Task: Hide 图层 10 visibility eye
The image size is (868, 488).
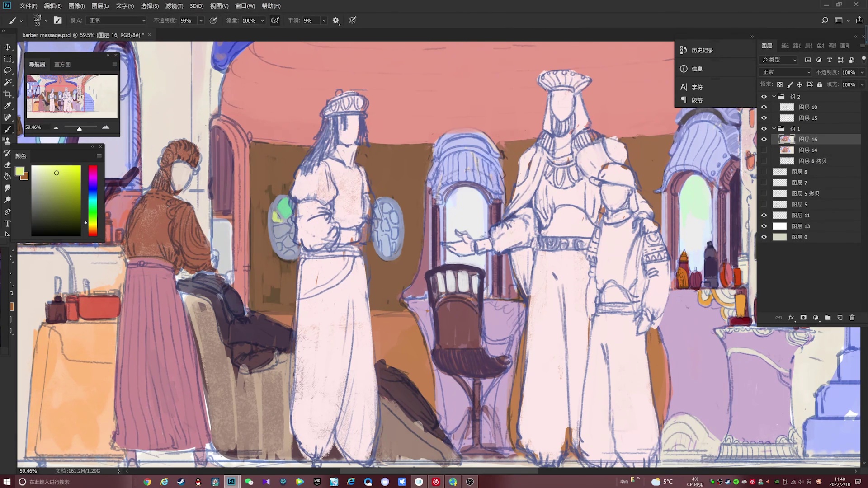Action: coord(764,107)
